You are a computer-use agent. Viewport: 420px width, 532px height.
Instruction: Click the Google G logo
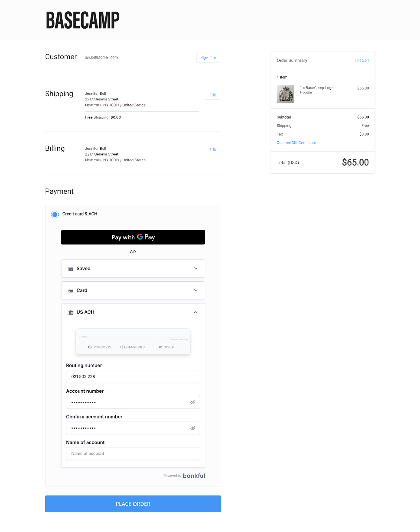coord(140,237)
